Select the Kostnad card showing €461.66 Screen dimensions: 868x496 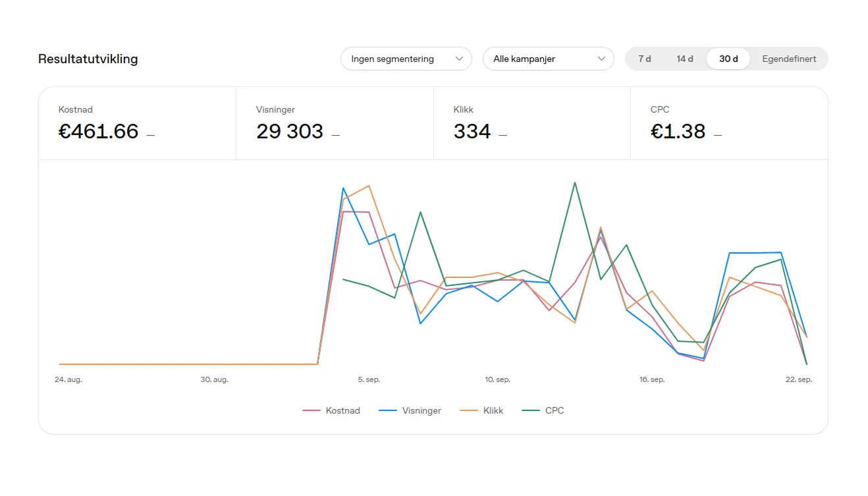tap(138, 123)
